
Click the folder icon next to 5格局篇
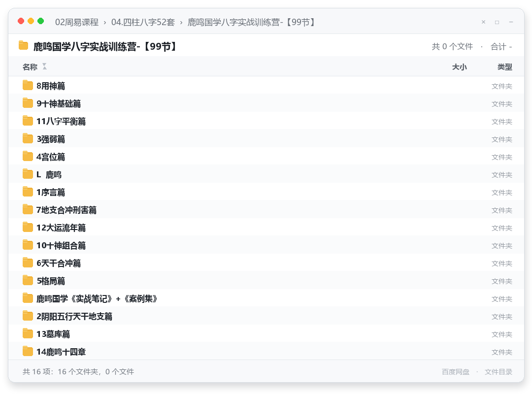[x=28, y=280]
